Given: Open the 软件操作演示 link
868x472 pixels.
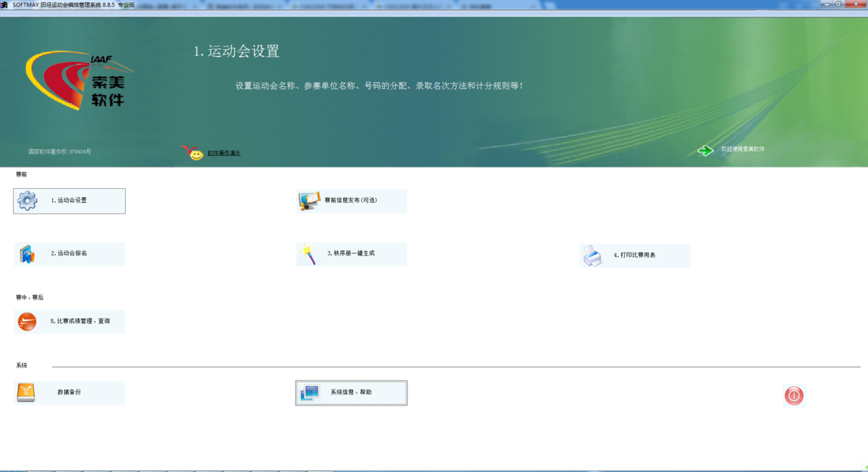Looking at the screenshot, I should [224, 153].
